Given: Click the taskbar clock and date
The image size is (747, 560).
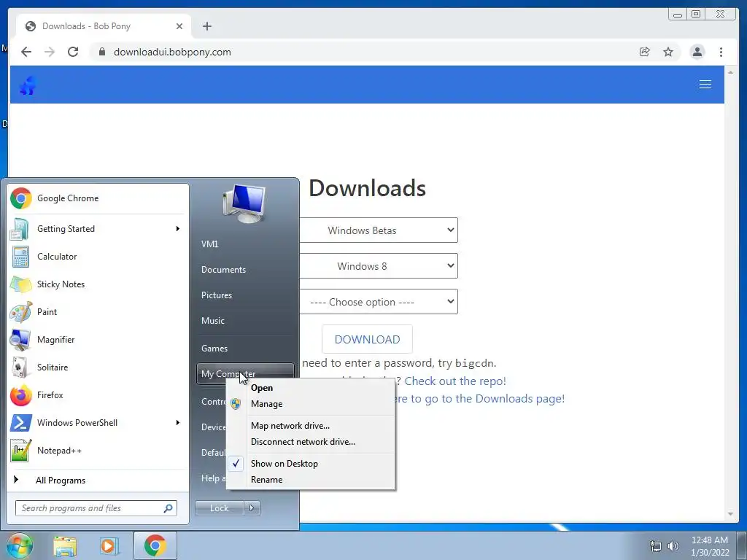Looking at the screenshot, I should click(710, 546).
